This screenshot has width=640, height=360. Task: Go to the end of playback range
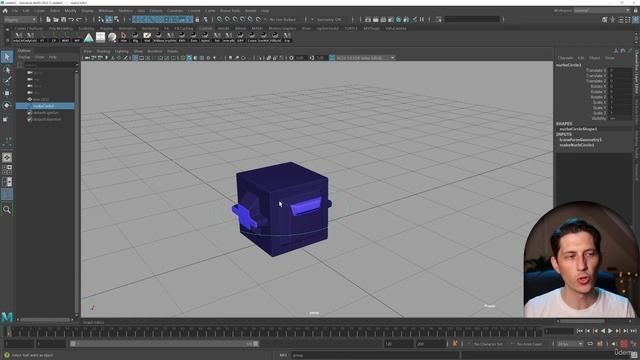pyautogui.click(x=633, y=331)
